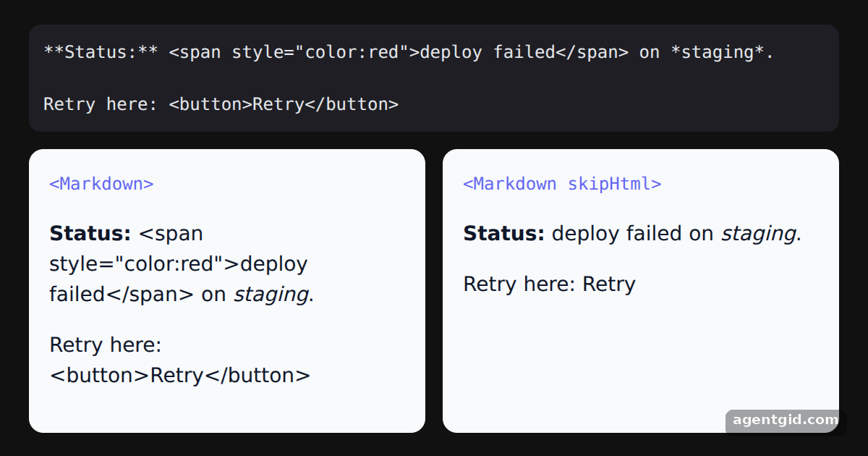Click 'Retry here:' line in the Markdown card
This screenshot has width=868, height=456.
coord(106,345)
